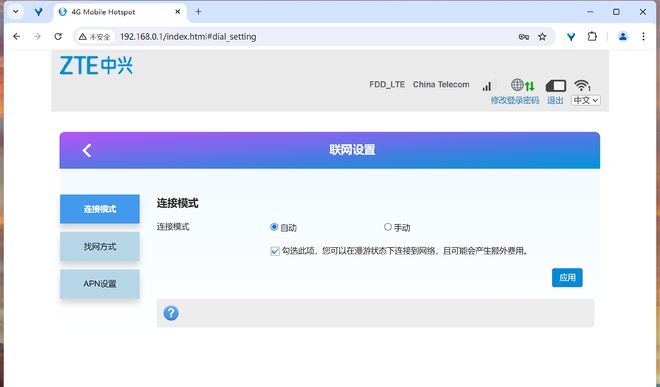Click the back arrow in the 联网设置 header
The image size is (660, 387).
click(87, 150)
